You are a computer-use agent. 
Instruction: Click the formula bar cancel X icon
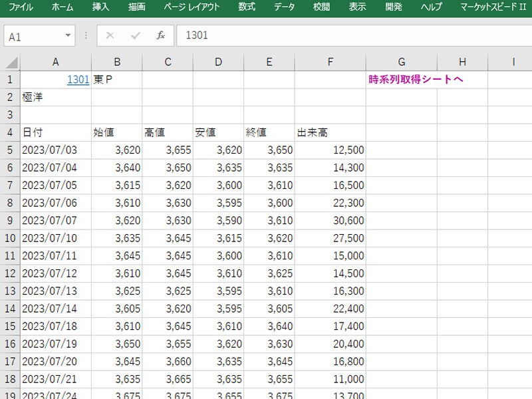[110, 35]
